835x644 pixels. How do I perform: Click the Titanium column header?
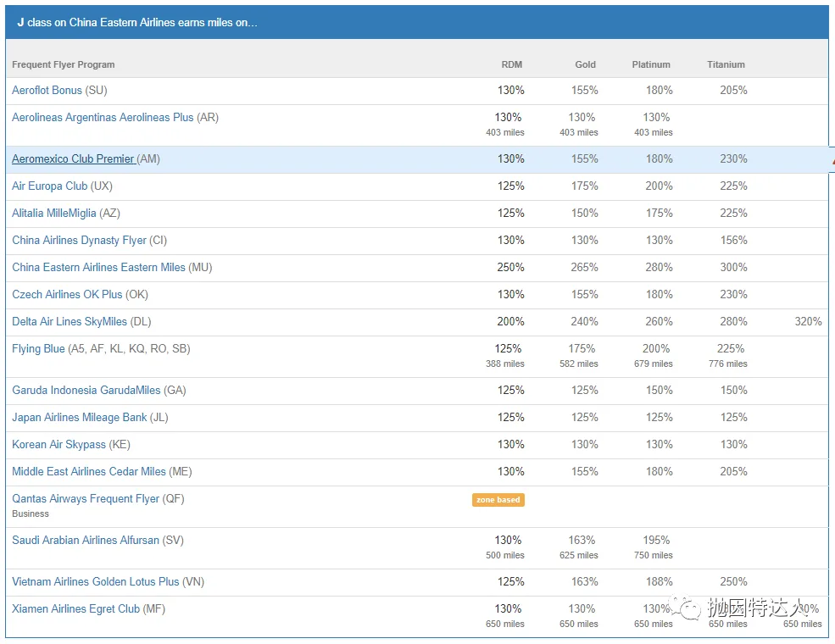pyautogui.click(x=726, y=65)
